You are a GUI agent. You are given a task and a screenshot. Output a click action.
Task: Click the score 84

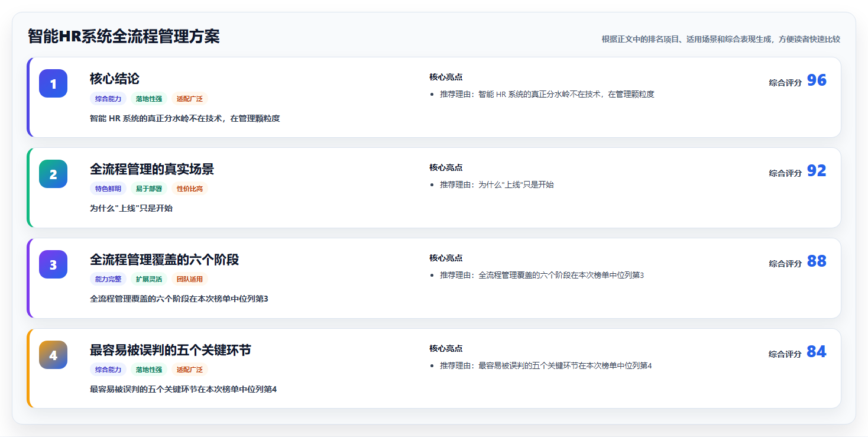pos(817,352)
